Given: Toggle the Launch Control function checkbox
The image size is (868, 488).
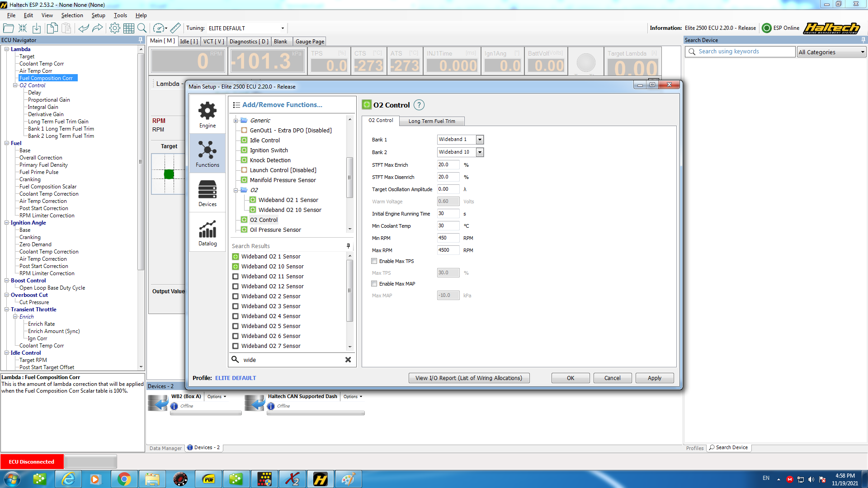Looking at the screenshot, I should [244, 170].
